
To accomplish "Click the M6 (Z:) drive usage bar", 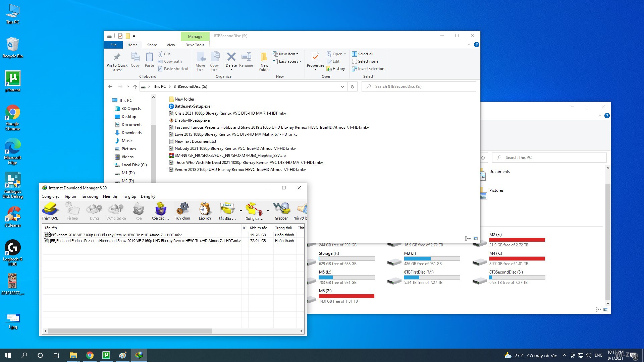I will click(x=346, y=296).
